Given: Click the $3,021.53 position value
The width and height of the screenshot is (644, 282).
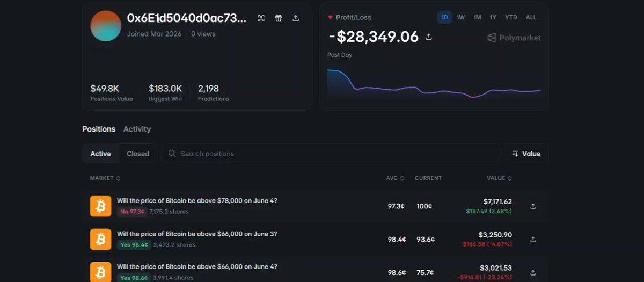Looking at the screenshot, I should point(495,268).
